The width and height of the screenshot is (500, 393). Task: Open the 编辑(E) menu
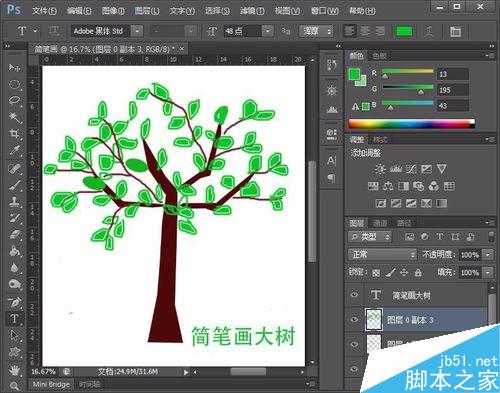click(79, 11)
